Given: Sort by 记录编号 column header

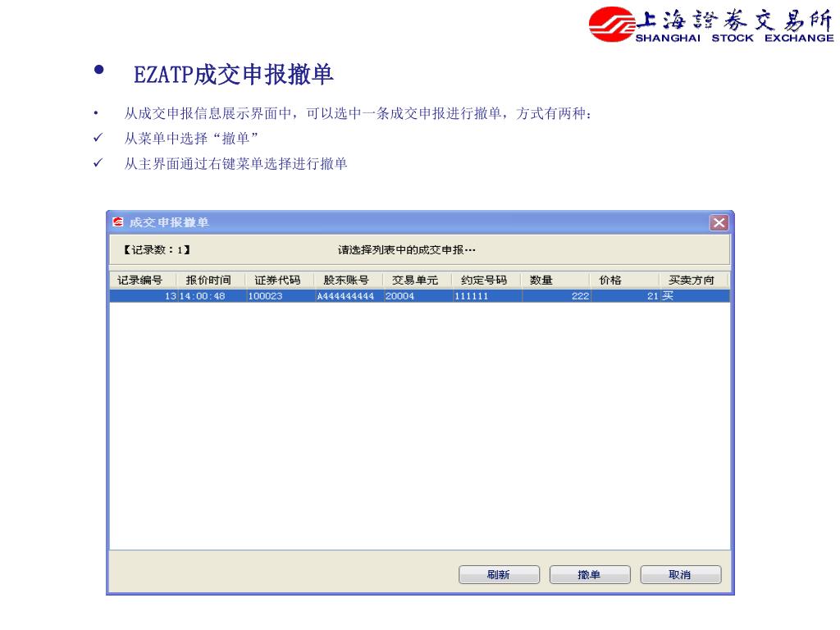Looking at the screenshot, I should (x=143, y=280).
